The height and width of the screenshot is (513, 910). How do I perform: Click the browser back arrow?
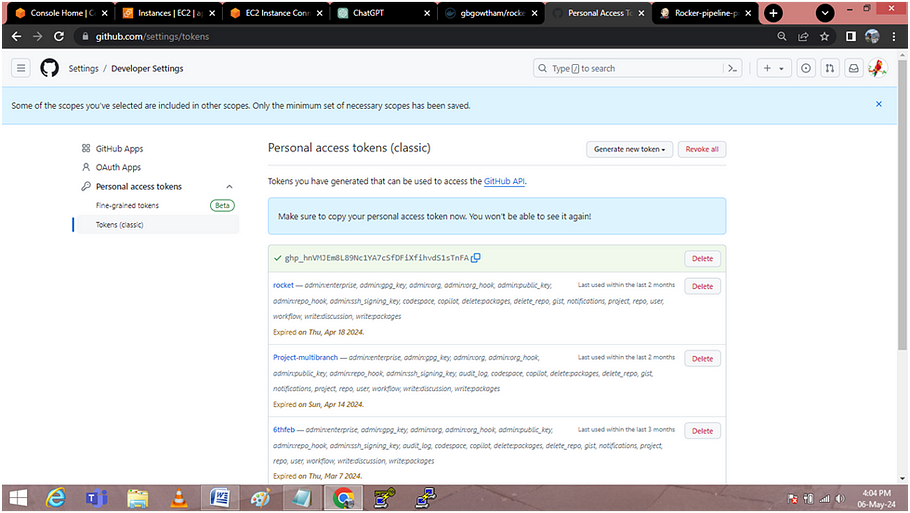[16, 37]
